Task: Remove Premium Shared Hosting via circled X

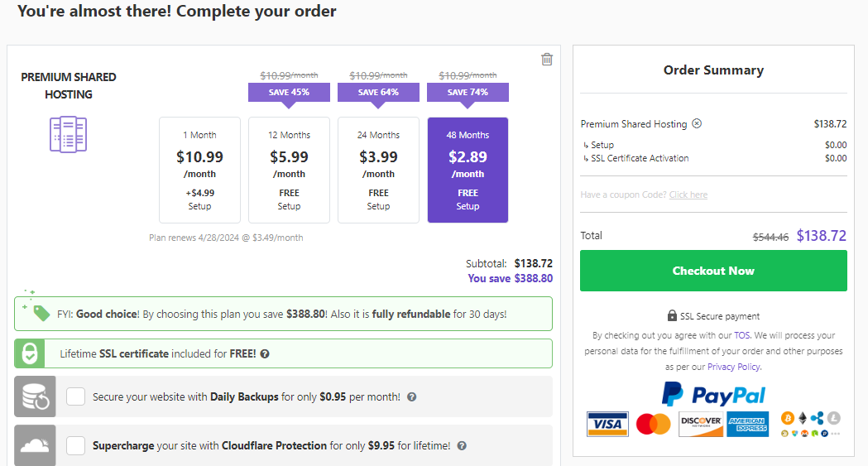Action: 697,123
